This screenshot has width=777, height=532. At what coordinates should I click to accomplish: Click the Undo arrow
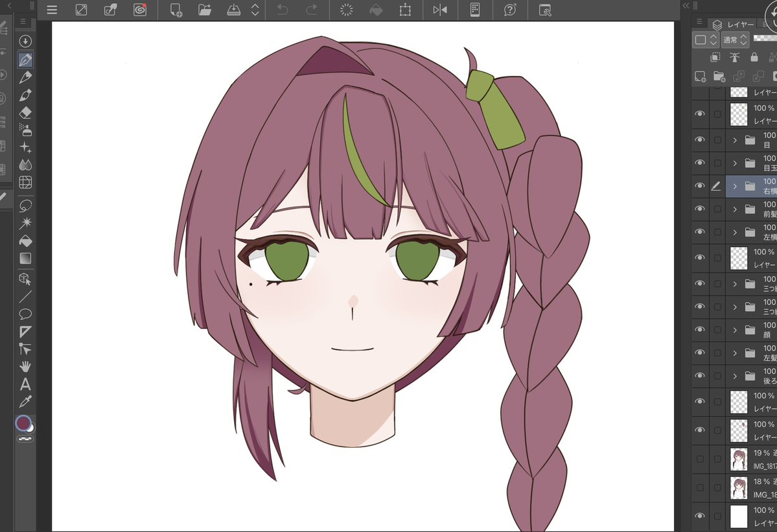[x=283, y=10]
